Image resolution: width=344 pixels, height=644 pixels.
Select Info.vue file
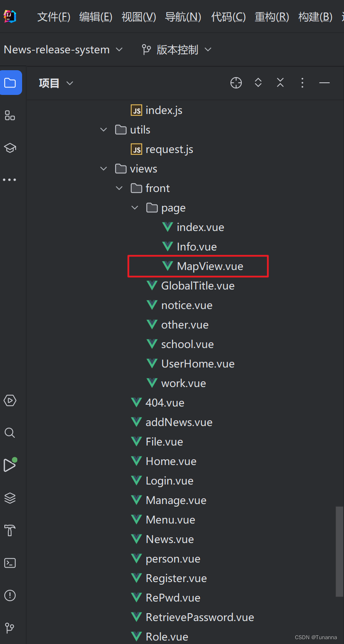click(x=197, y=247)
